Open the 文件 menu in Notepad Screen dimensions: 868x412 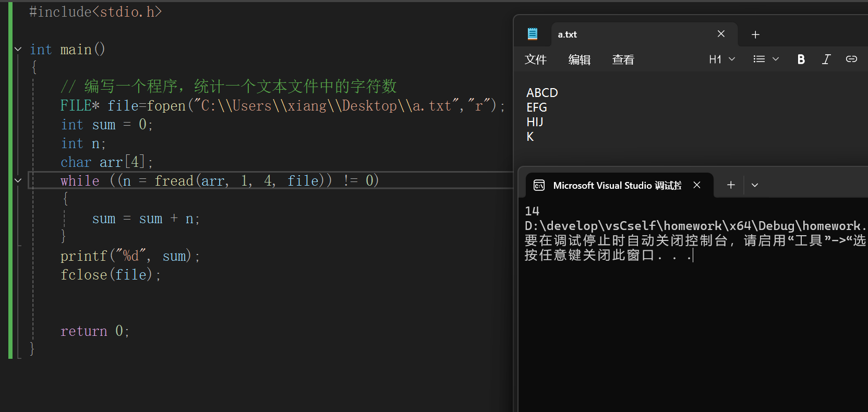pyautogui.click(x=536, y=59)
